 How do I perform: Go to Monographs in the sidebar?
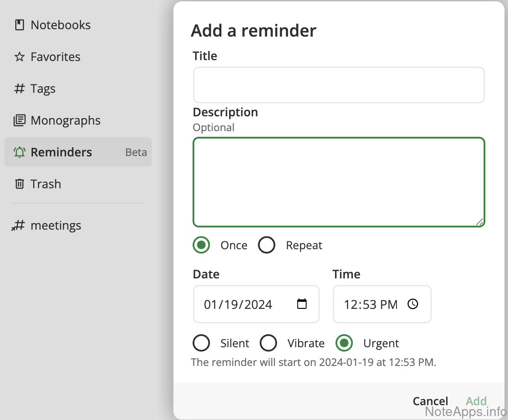(65, 121)
